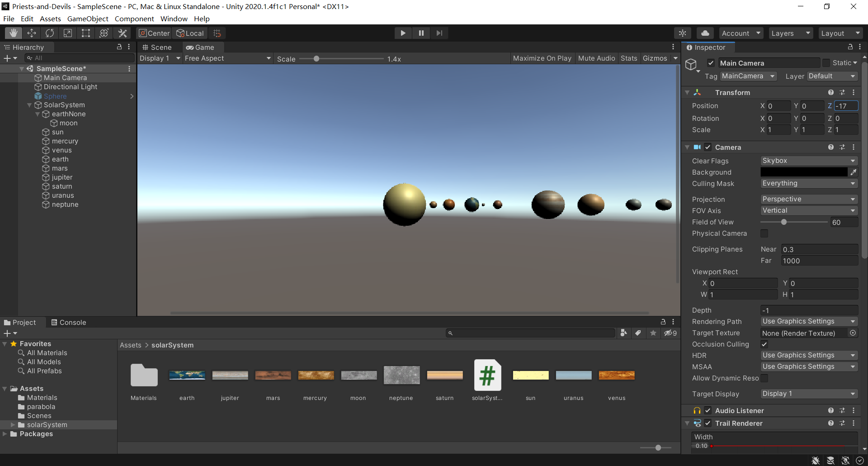Switch to the Console tab
Image resolution: width=868 pixels, height=466 pixels.
click(69, 322)
